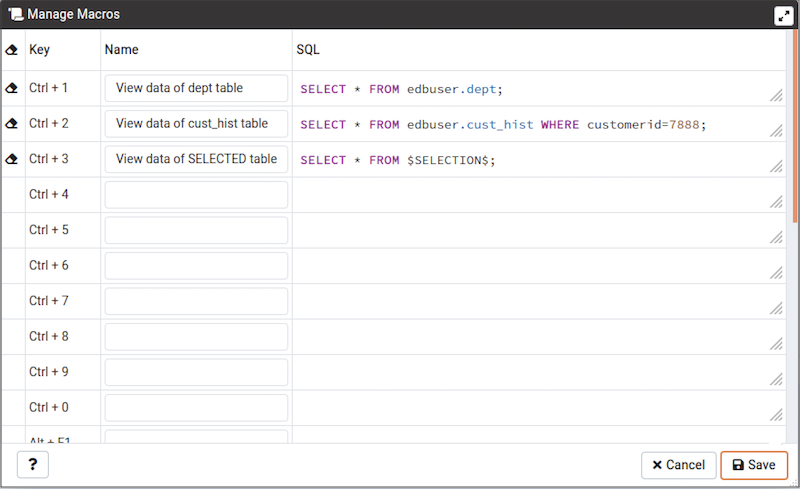Screen dimensions: 800x489
Task: Click SQL 'SELECT * FROM $SELECTION$;'
Action: [397, 160]
